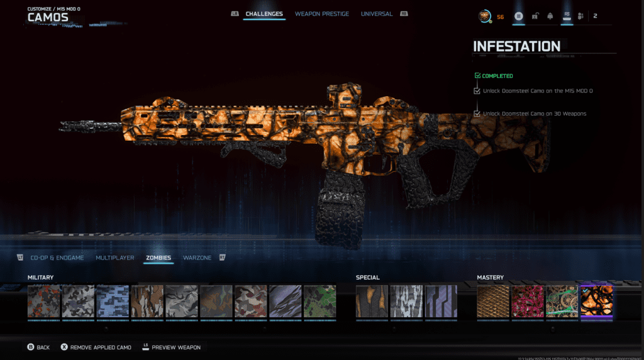This screenshot has width=644, height=360.
Task: Open the notifications bell icon
Action: coord(550,16)
